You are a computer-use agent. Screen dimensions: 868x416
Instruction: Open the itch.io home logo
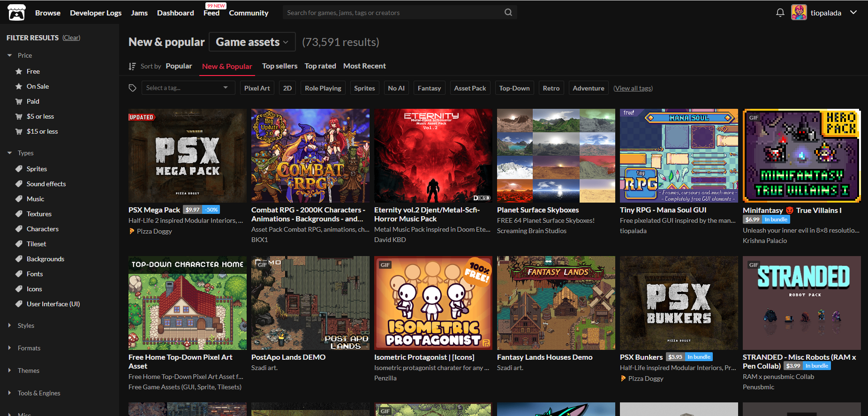click(x=16, y=13)
